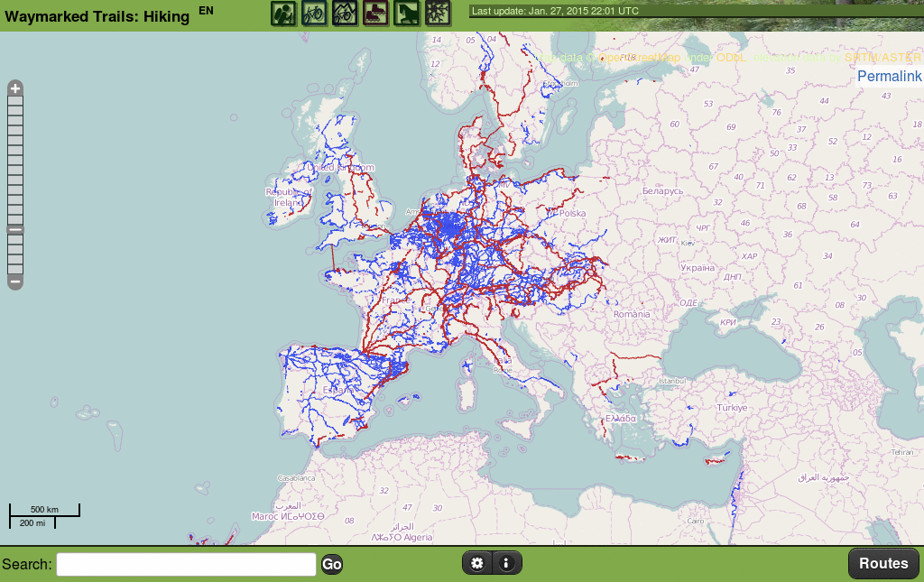Click the info icon near the search bar
This screenshot has height=582, width=924.
(506, 562)
